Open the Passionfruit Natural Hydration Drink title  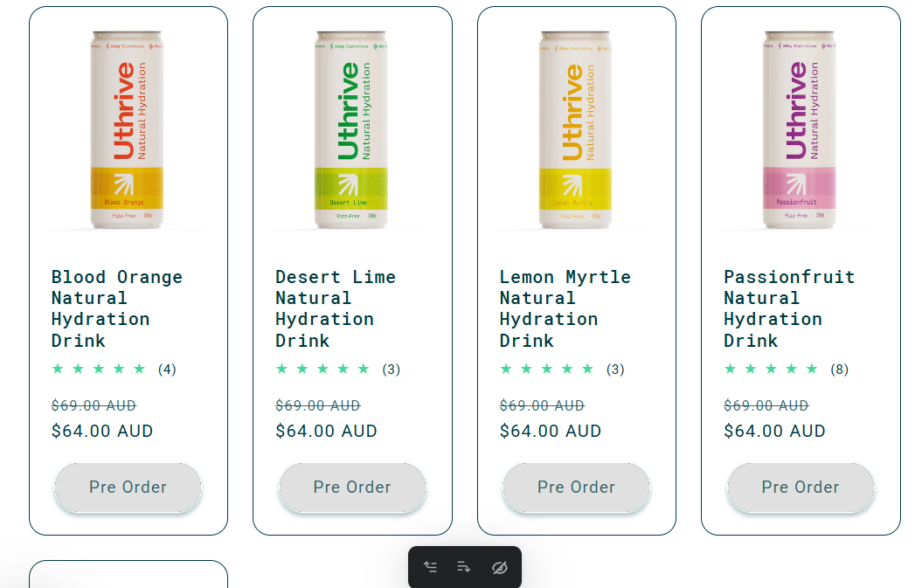789,308
